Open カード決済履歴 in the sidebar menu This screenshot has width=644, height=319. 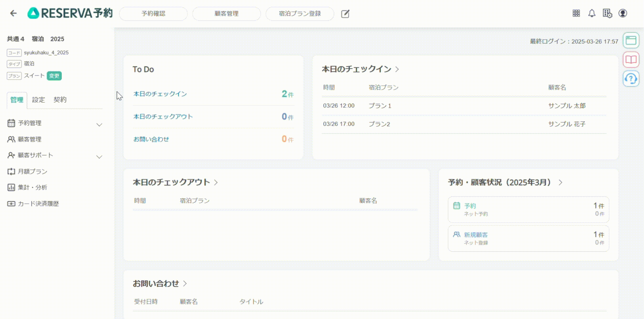click(38, 204)
